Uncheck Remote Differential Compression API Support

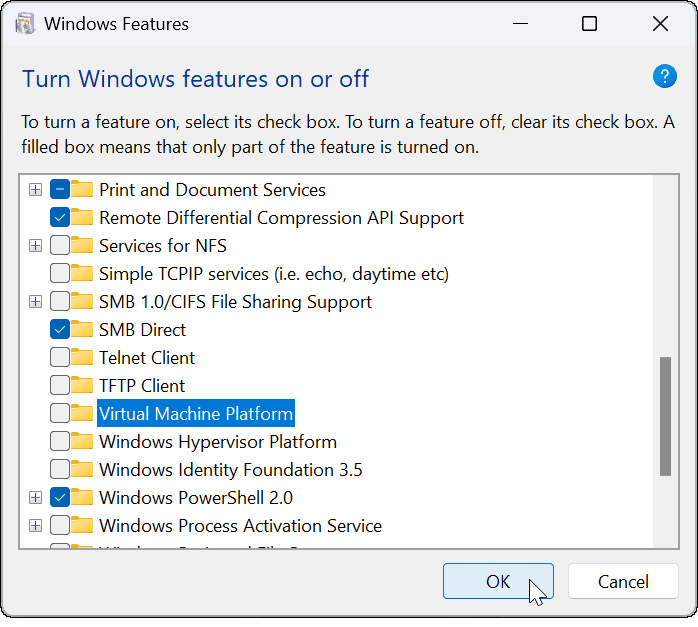[x=59, y=218]
